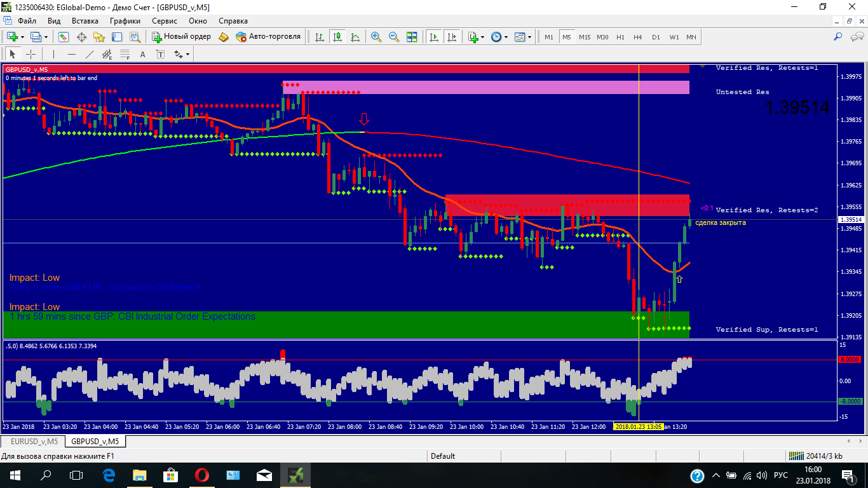Switch to the EURUSD_v,M5 chart tab
This screenshot has width=868, height=488.
tap(34, 441)
